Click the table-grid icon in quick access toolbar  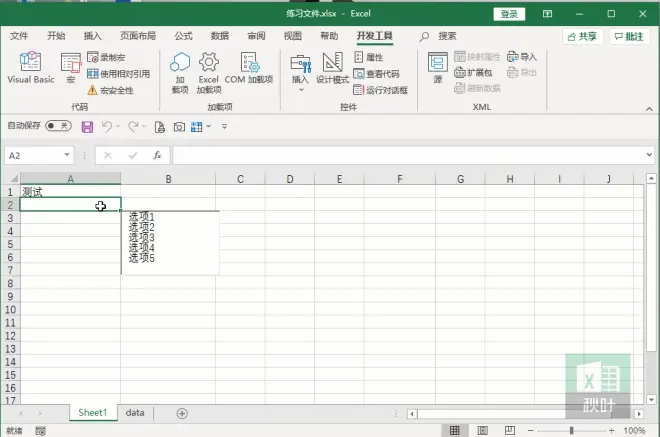tap(197, 127)
